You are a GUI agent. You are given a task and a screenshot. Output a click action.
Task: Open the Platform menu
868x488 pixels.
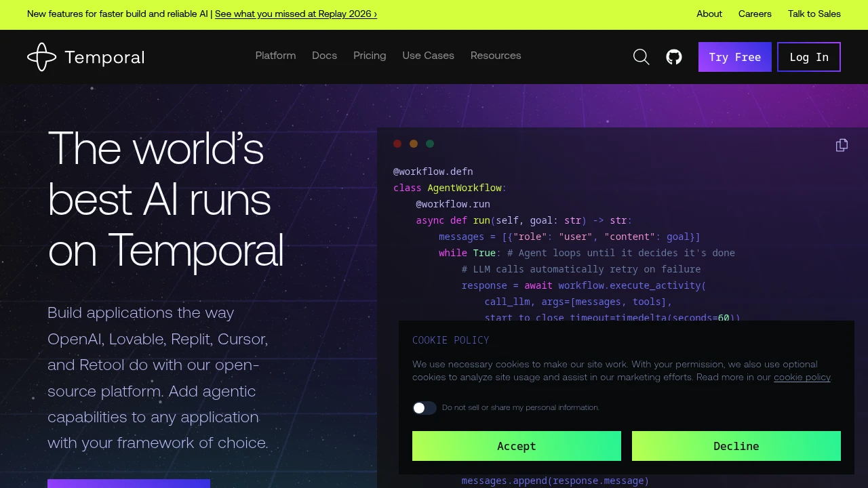point(275,56)
